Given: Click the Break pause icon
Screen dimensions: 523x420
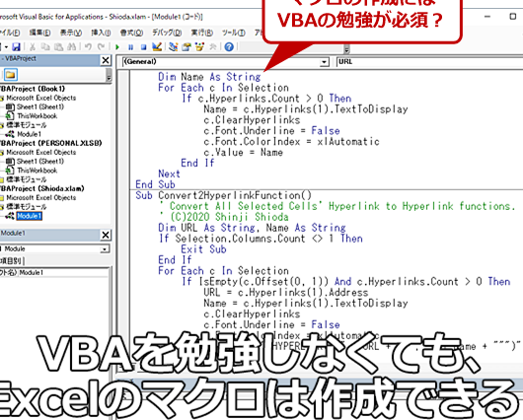Looking at the screenshot, I should pos(130,47).
